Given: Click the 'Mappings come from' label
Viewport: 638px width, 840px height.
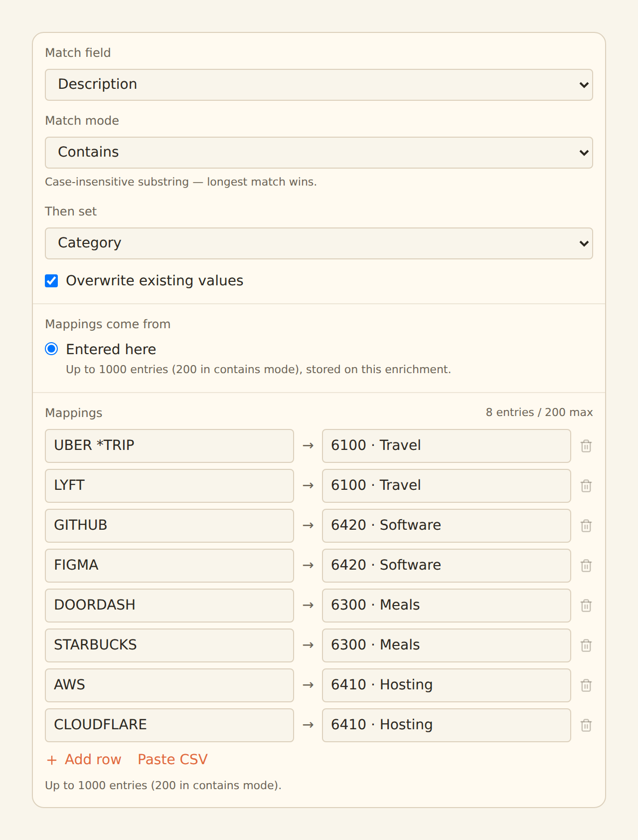Looking at the screenshot, I should coord(108,324).
